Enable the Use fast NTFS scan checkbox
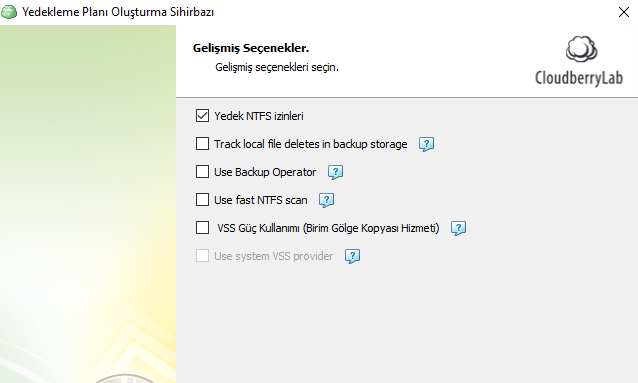This screenshot has width=638, height=383. (202, 200)
